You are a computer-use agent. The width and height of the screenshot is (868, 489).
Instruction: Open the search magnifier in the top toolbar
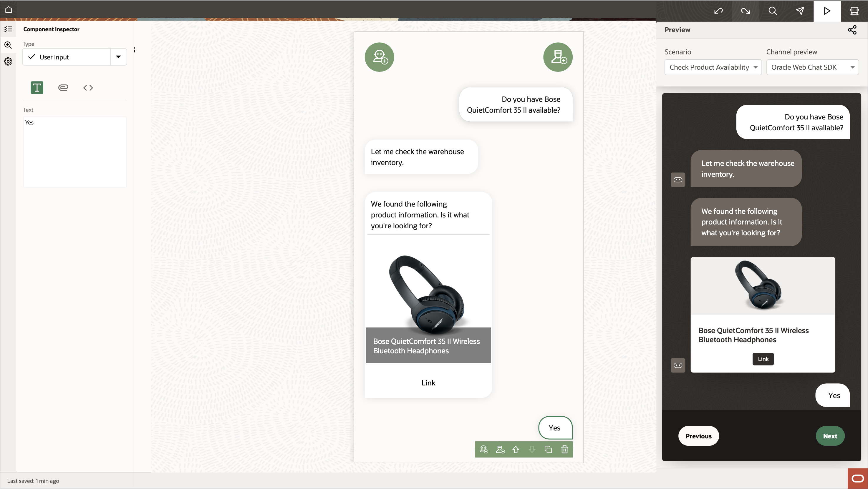pos(773,11)
